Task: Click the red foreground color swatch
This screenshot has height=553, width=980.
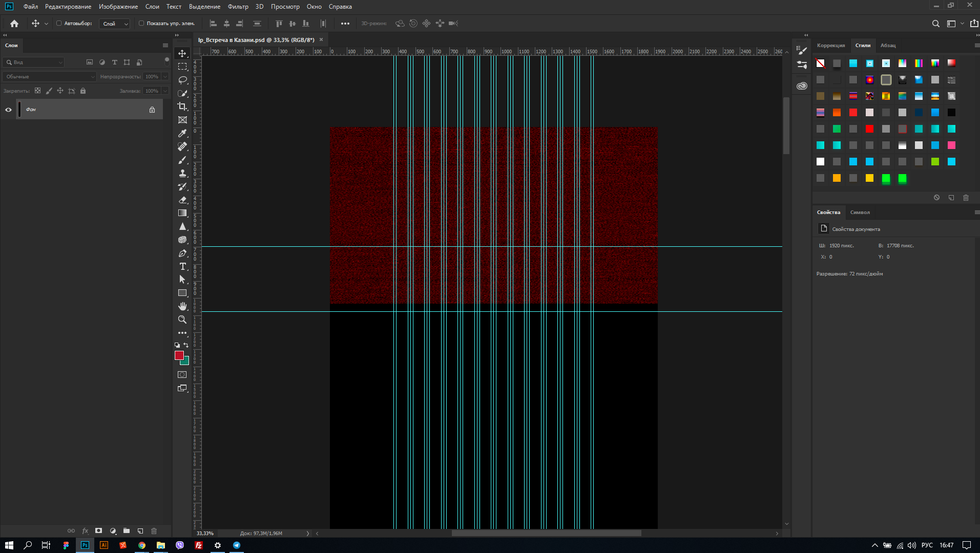Action: click(x=179, y=355)
